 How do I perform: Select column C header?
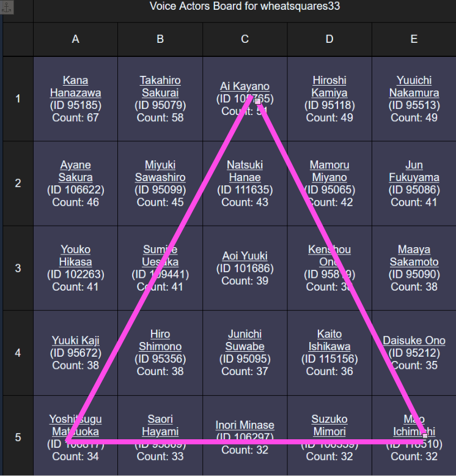pyautogui.click(x=245, y=39)
